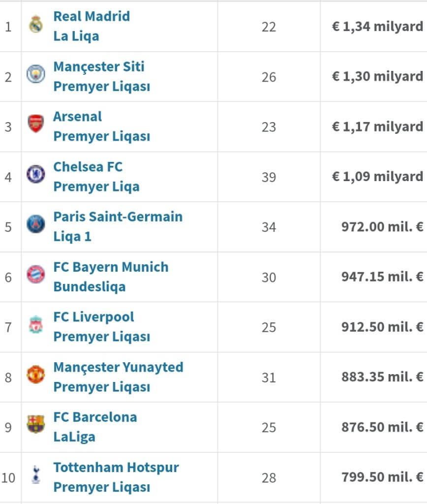Open the Real Madrid club link

point(91,16)
